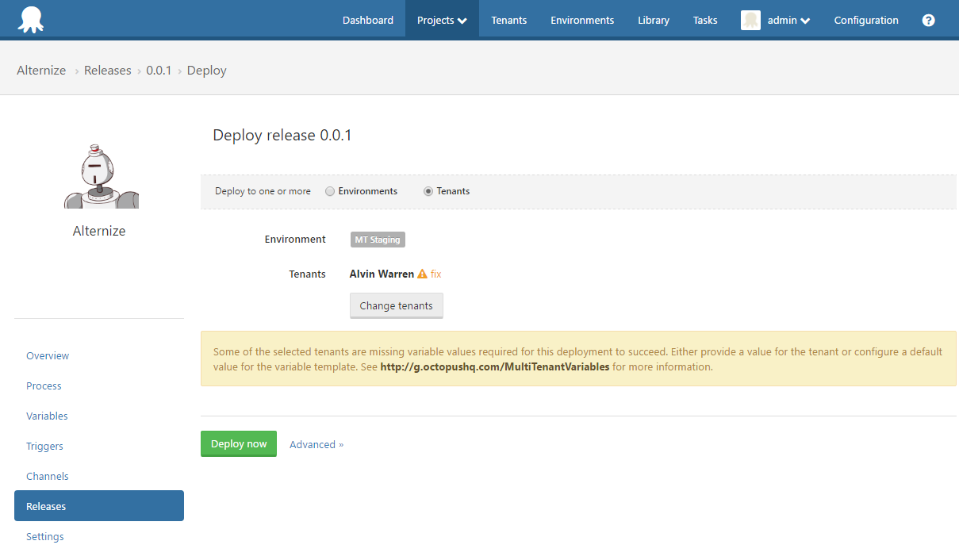959x560 pixels.
Task: Open the Triggers sidebar section
Action: tap(44, 446)
